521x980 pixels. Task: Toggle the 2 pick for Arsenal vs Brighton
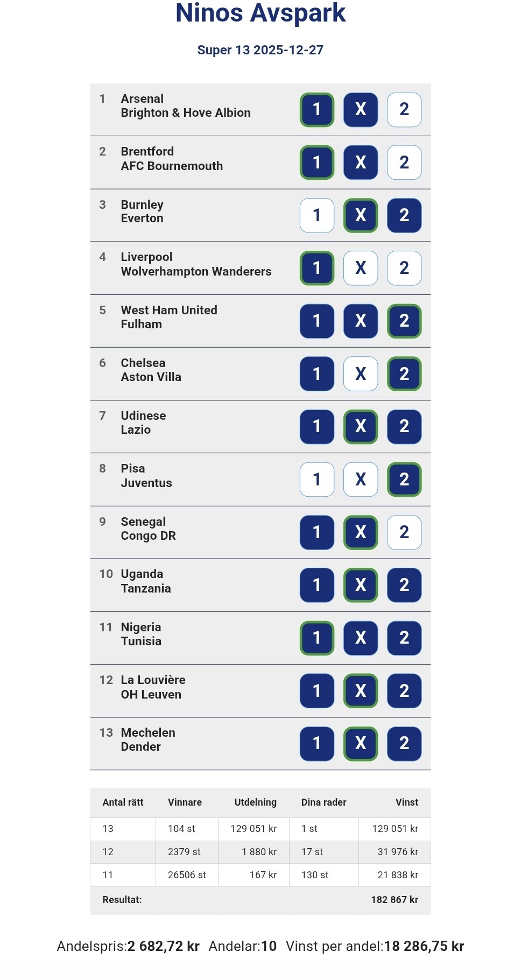pyautogui.click(x=404, y=110)
